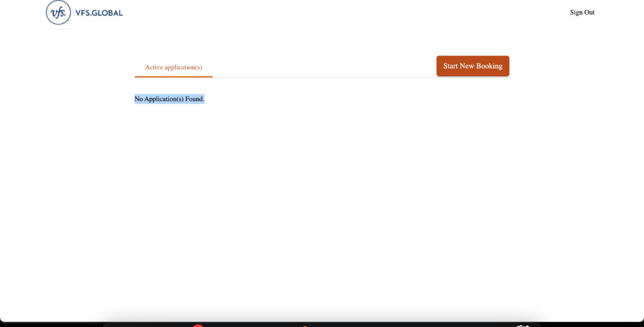Click the red notification badge in the dock
This screenshot has height=327, width=644.
click(198, 325)
